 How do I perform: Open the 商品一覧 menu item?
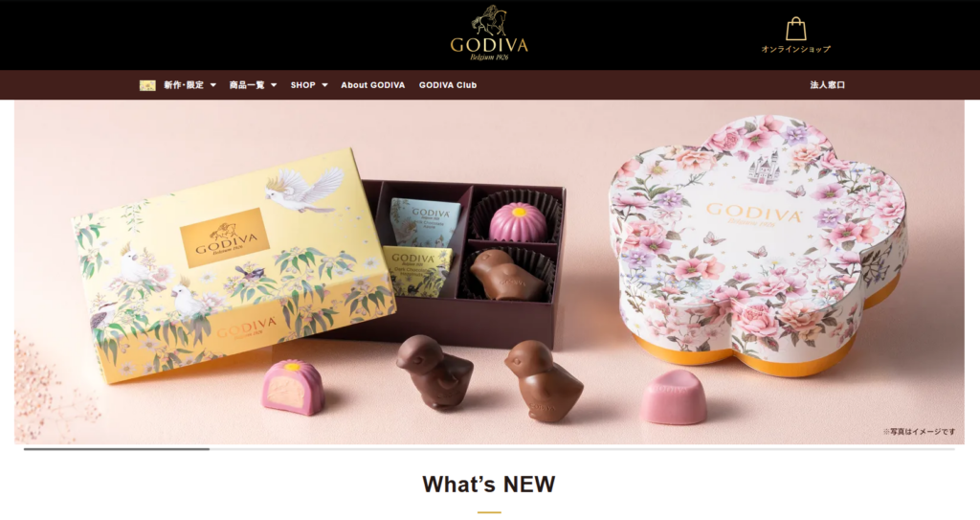247,85
